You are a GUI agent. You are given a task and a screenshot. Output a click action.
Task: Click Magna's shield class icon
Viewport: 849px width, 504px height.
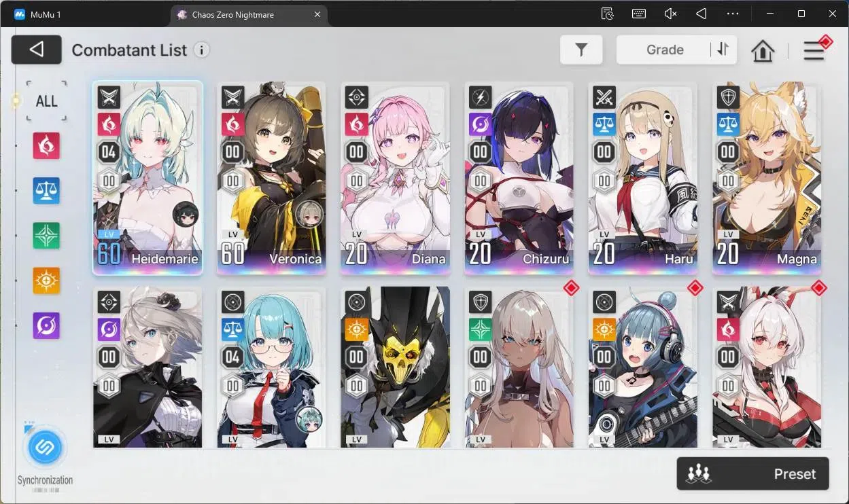pos(728,97)
